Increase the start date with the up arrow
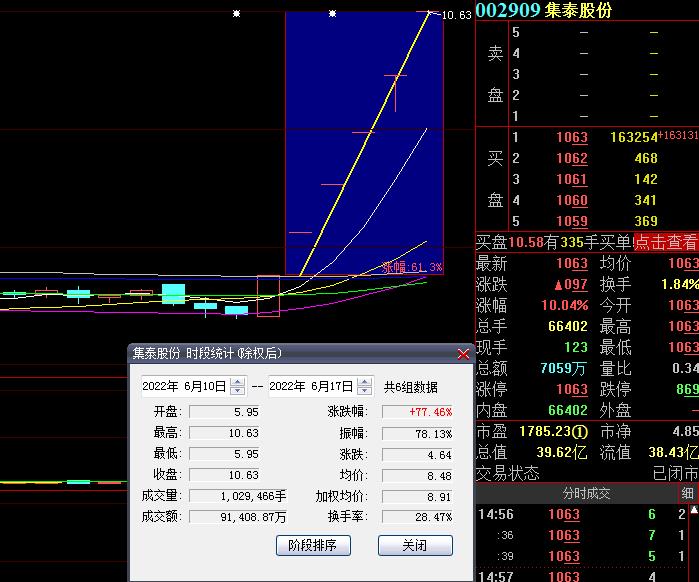Image resolution: width=699 pixels, height=582 pixels. [237, 381]
